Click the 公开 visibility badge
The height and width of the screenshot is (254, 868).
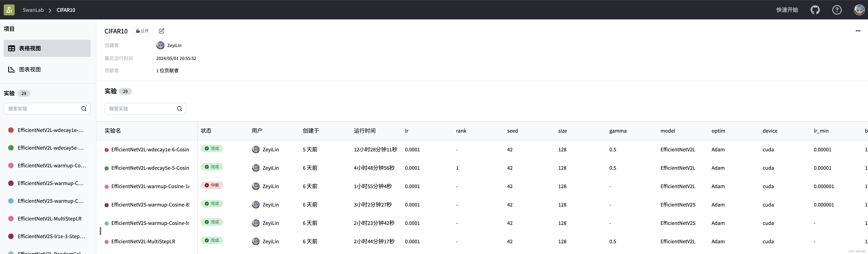click(x=142, y=31)
